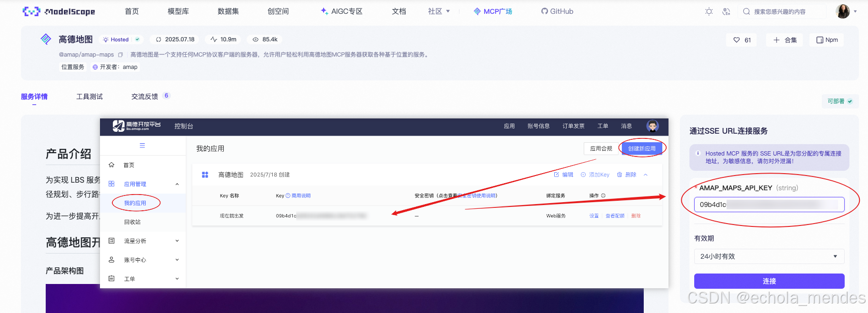Screen dimensions: 868x313
Task: Click the four-square app icon beside 高德地图 2025/7/18
Action: pyautogui.click(x=205, y=175)
